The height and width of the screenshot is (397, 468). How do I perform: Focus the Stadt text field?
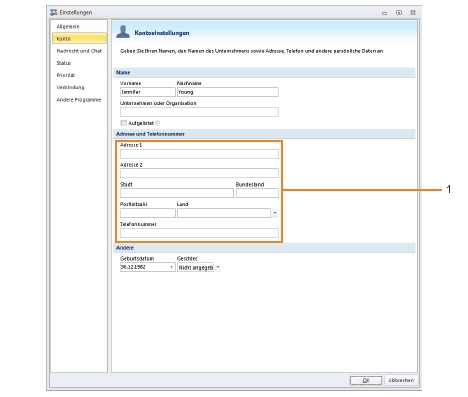click(177, 193)
